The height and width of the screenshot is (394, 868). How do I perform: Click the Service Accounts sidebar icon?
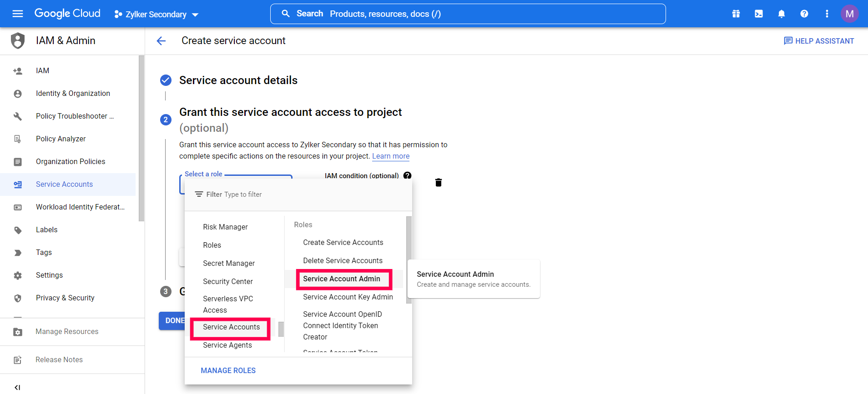click(x=18, y=185)
